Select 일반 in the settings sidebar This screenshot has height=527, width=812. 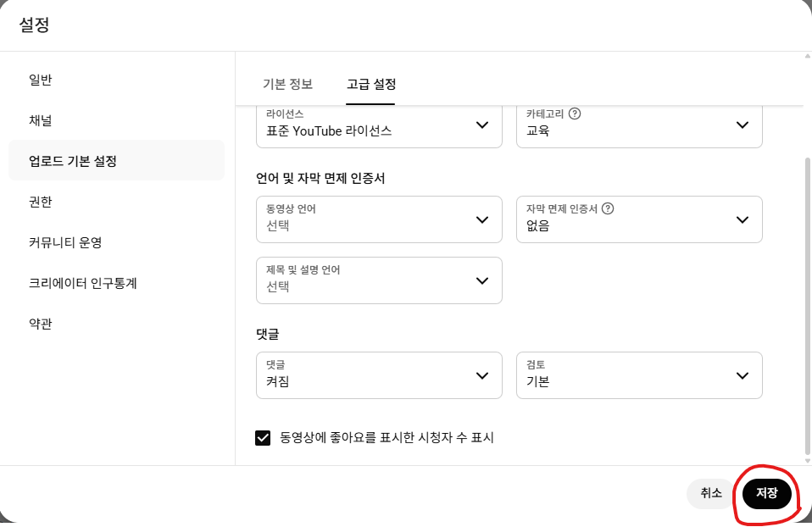40,80
